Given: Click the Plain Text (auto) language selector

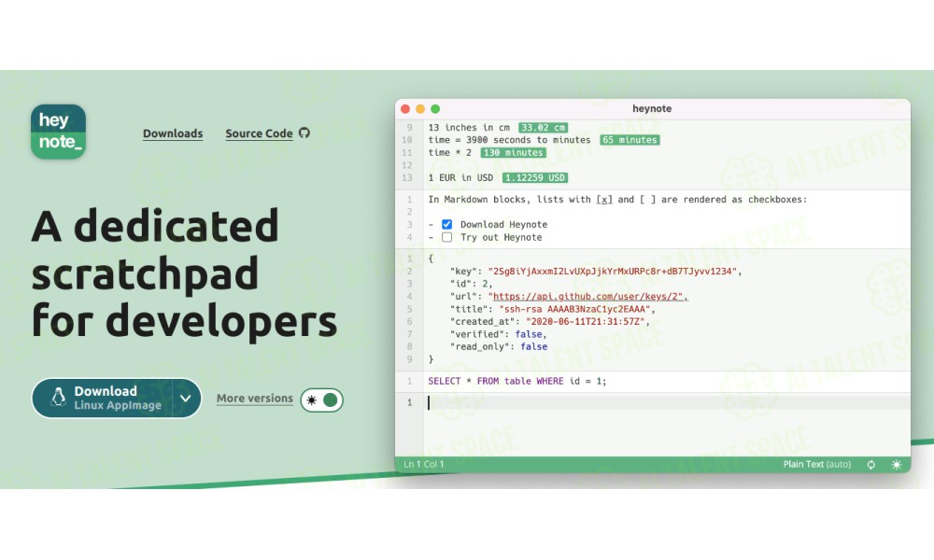Looking at the screenshot, I should click(816, 464).
